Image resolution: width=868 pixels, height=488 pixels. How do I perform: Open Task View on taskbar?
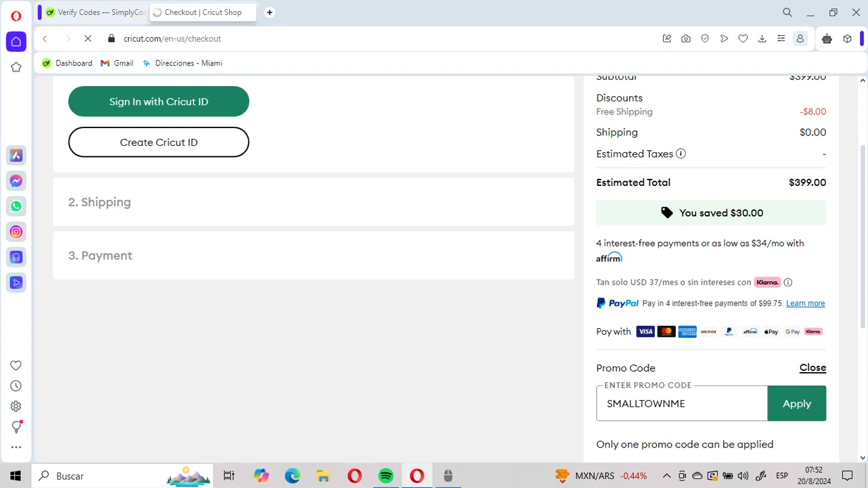pyautogui.click(x=229, y=476)
